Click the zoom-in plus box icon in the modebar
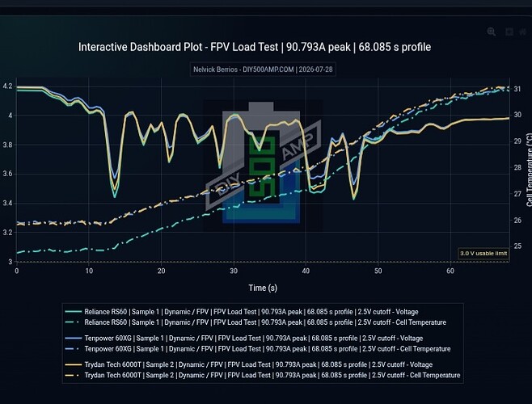Screen dimensions: 532x404 click(x=509, y=32)
